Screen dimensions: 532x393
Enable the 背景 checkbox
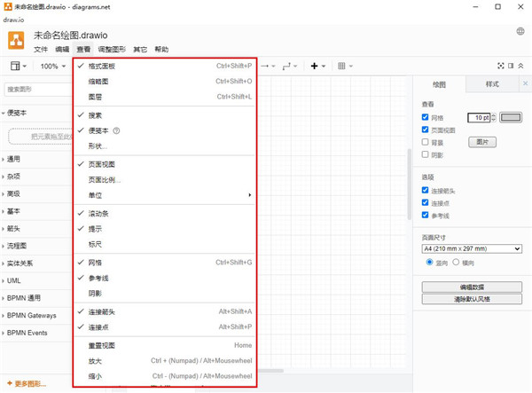(x=425, y=142)
